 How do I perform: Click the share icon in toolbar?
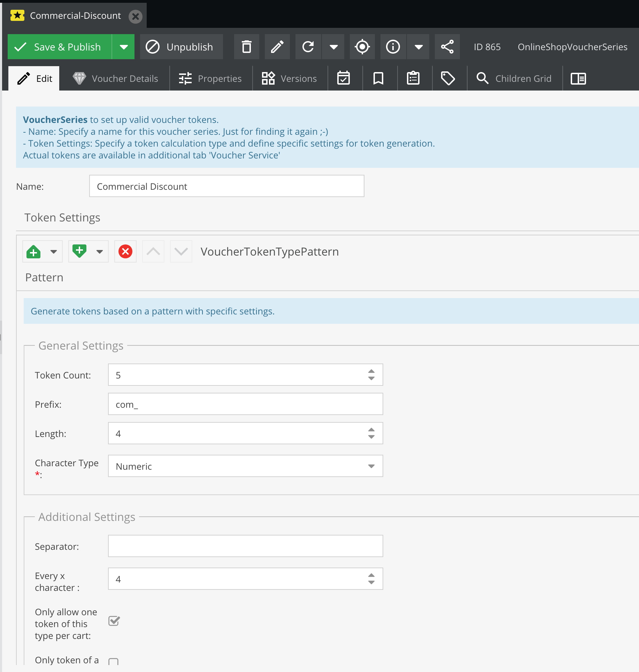pos(447,47)
